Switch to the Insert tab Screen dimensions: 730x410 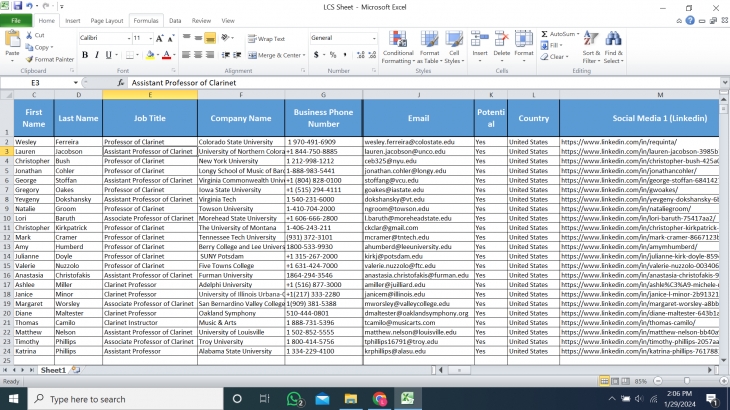pos(73,20)
